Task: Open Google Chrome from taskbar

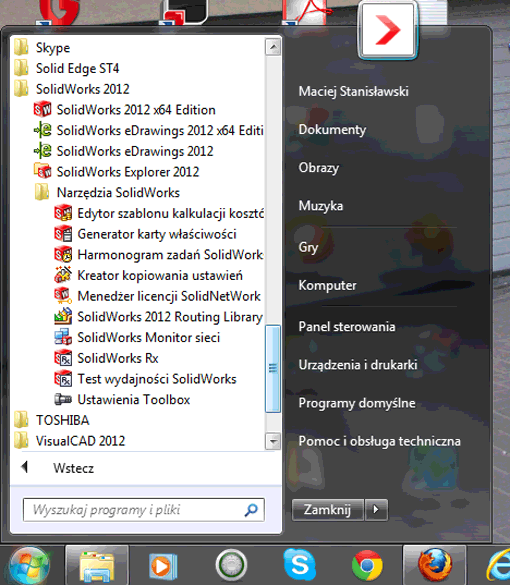Action: pos(367,565)
